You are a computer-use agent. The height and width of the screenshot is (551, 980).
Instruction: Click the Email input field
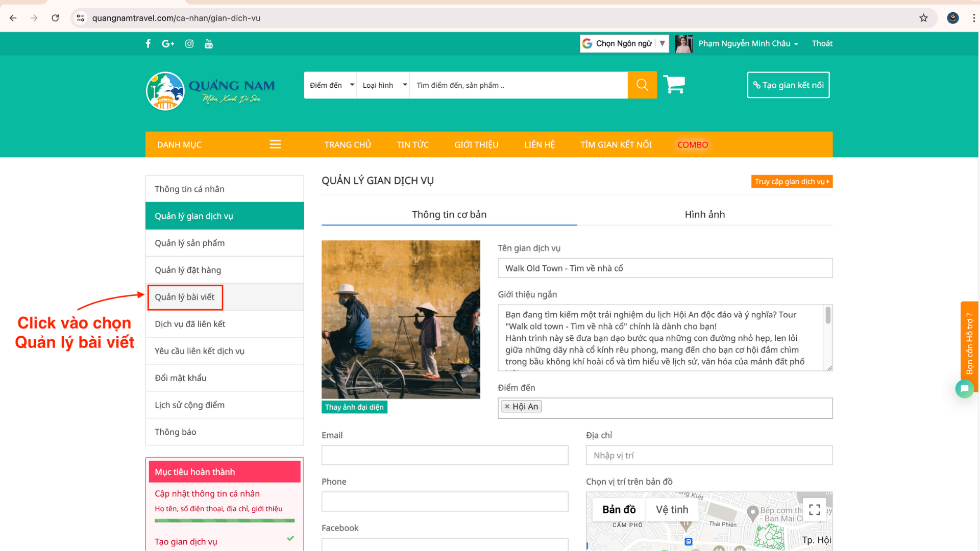pyautogui.click(x=445, y=455)
